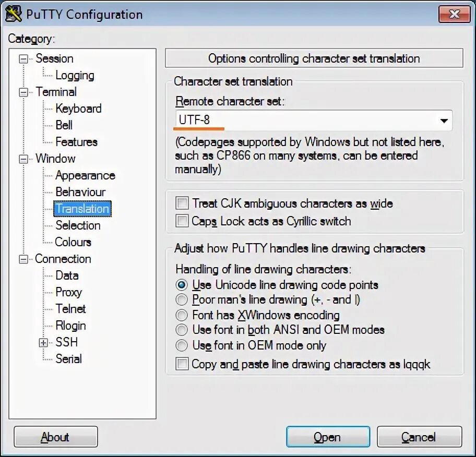Select the Translation category
Image resolution: width=476 pixels, height=457 pixels.
(82, 209)
